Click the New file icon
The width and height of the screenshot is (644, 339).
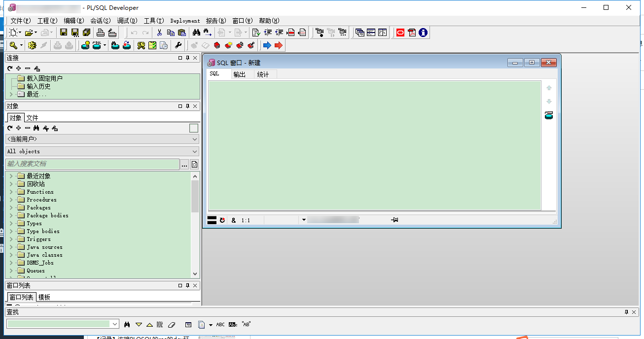[x=13, y=33]
